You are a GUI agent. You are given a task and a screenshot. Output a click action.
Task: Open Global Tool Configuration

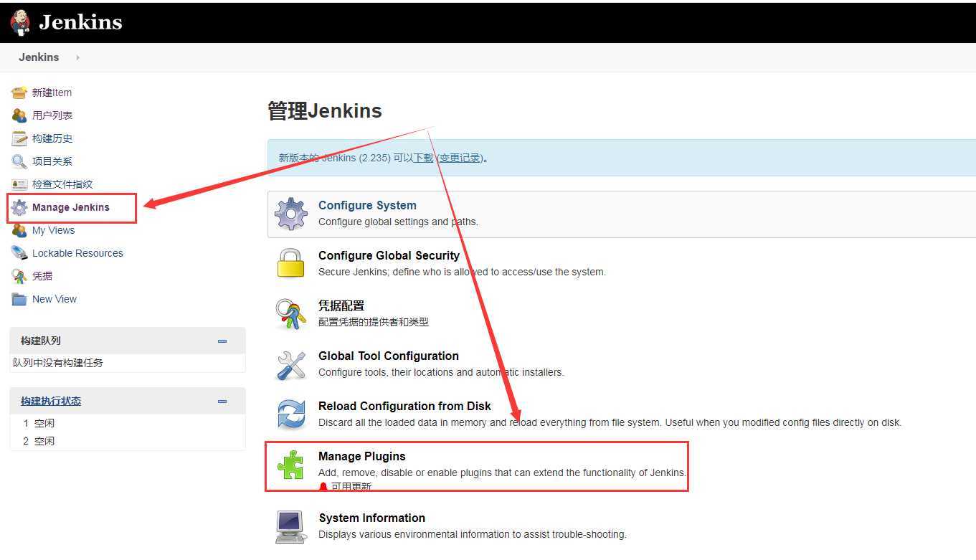pyautogui.click(x=389, y=356)
